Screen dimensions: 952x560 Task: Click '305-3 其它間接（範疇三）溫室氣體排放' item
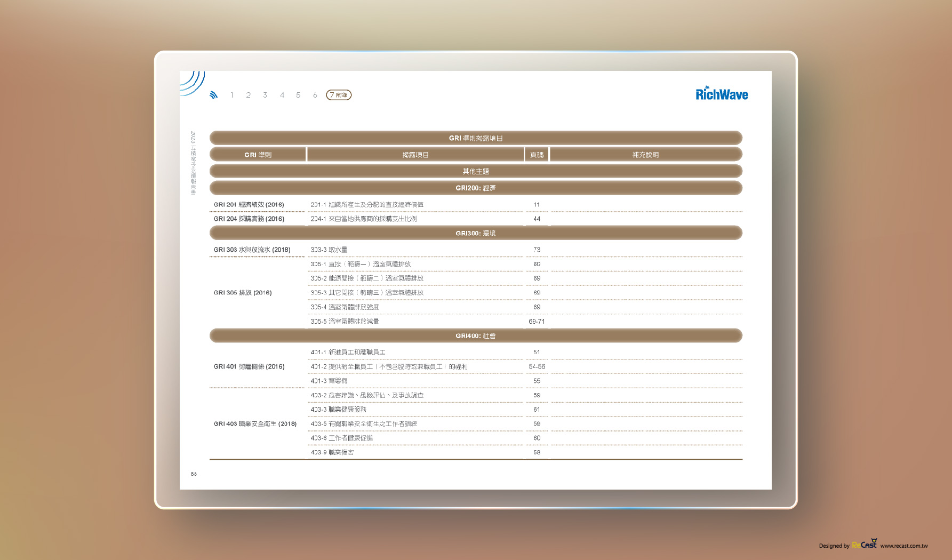[x=367, y=293]
